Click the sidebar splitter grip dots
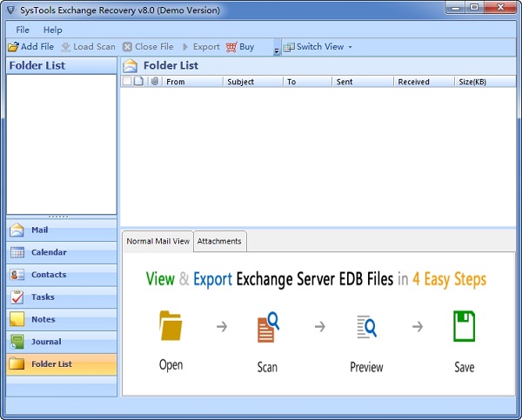 (x=58, y=217)
